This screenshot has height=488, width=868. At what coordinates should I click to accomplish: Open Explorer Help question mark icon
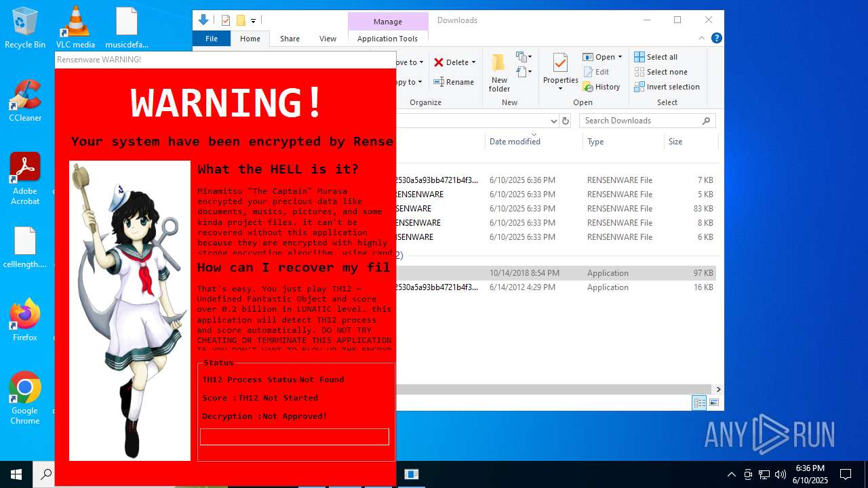[x=716, y=39]
